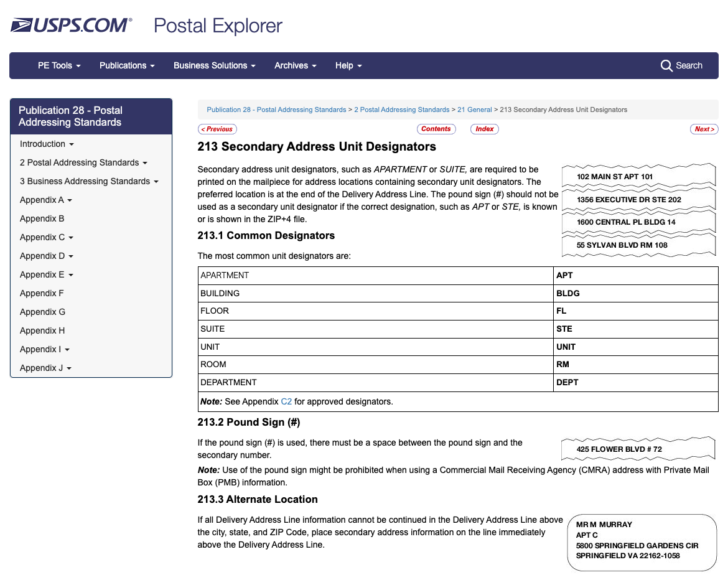Click the Postal Explorer title
This screenshot has height=585, width=728.
click(218, 26)
